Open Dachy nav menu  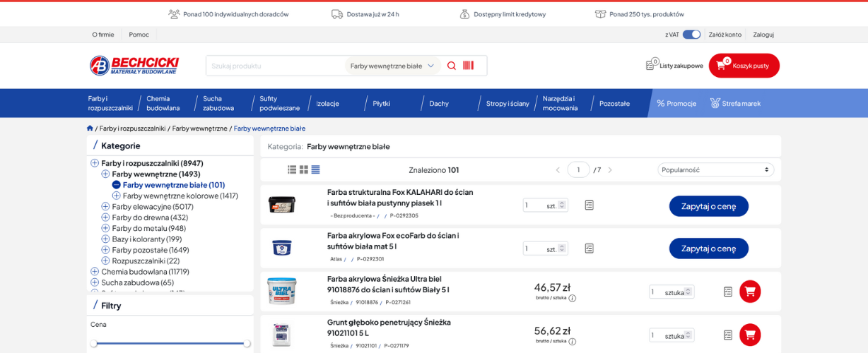(x=439, y=103)
